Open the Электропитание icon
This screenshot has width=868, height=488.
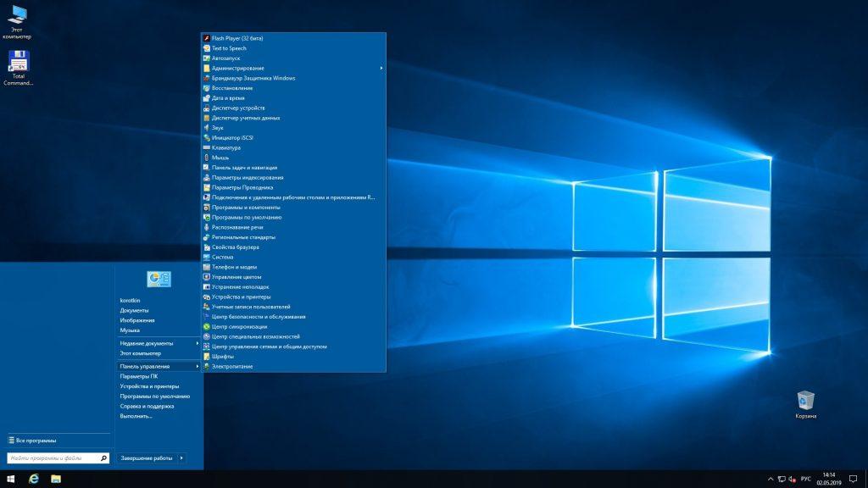207,366
